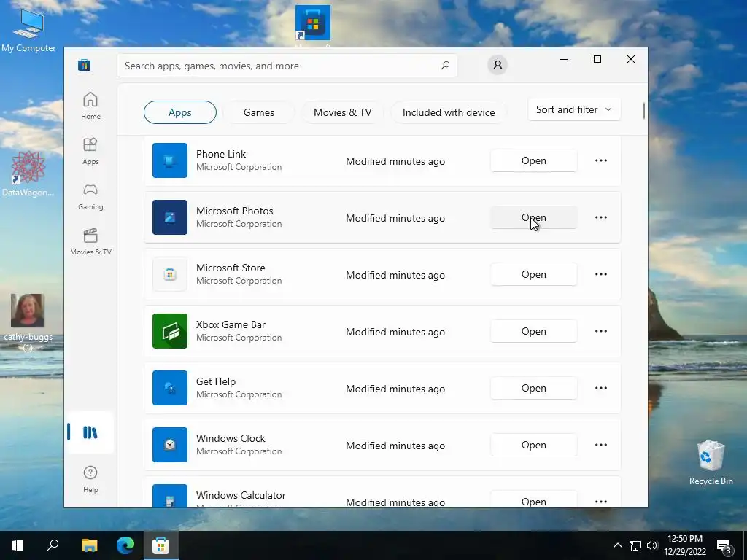The height and width of the screenshot is (560, 747).
Task: Click the Xbox Game Bar app icon
Action: 169,331
